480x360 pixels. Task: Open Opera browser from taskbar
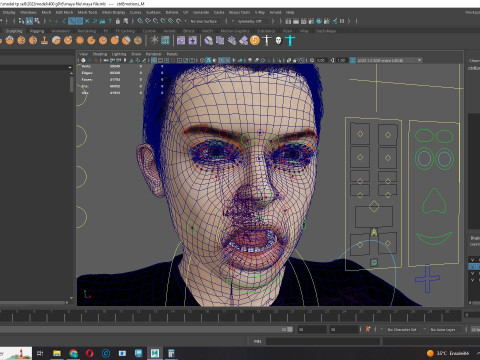pyautogui.click(x=90, y=353)
